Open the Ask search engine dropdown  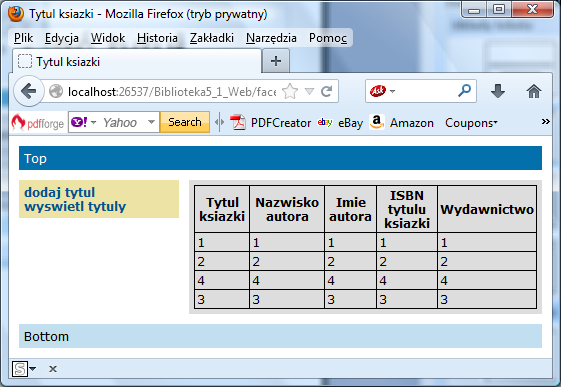392,91
